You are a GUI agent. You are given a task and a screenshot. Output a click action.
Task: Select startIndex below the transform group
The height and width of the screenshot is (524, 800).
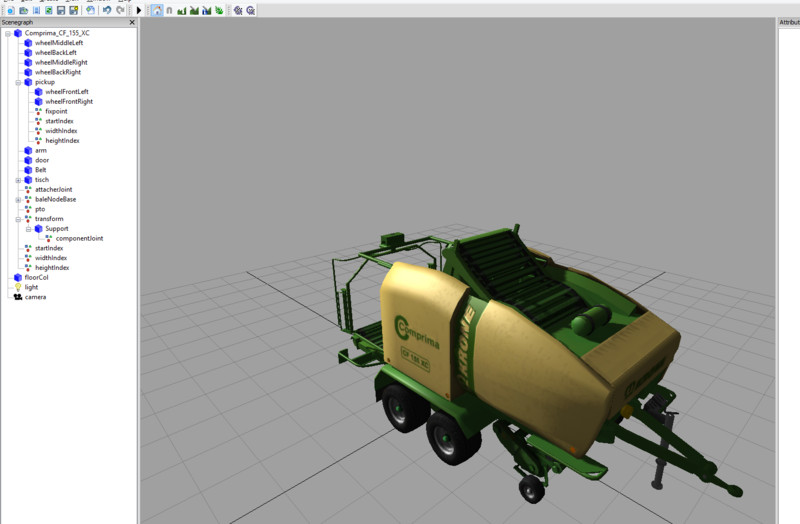[x=49, y=248]
